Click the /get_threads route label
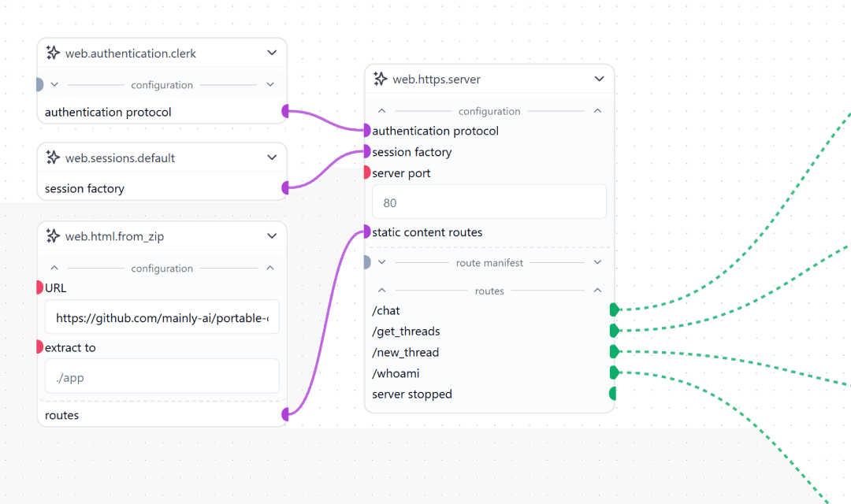This screenshot has width=851, height=504. pyautogui.click(x=406, y=332)
